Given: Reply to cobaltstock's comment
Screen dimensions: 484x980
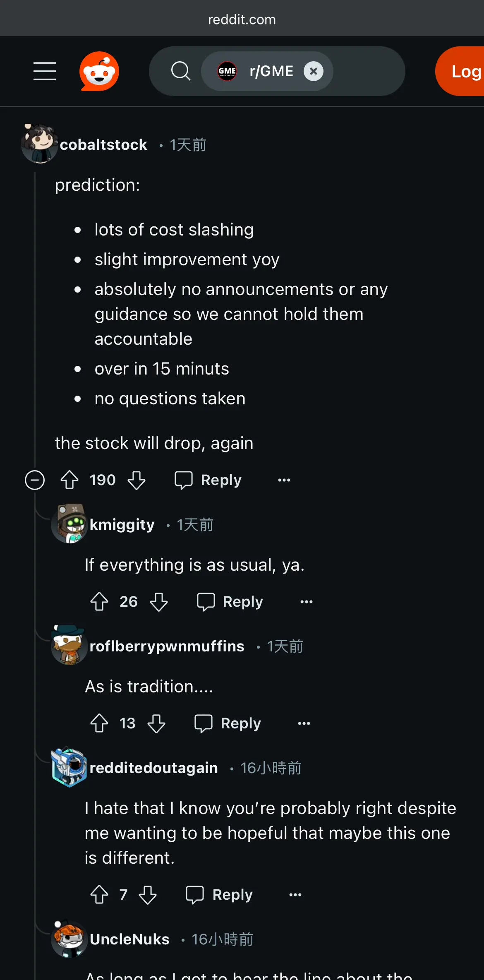Looking at the screenshot, I should 208,480.
